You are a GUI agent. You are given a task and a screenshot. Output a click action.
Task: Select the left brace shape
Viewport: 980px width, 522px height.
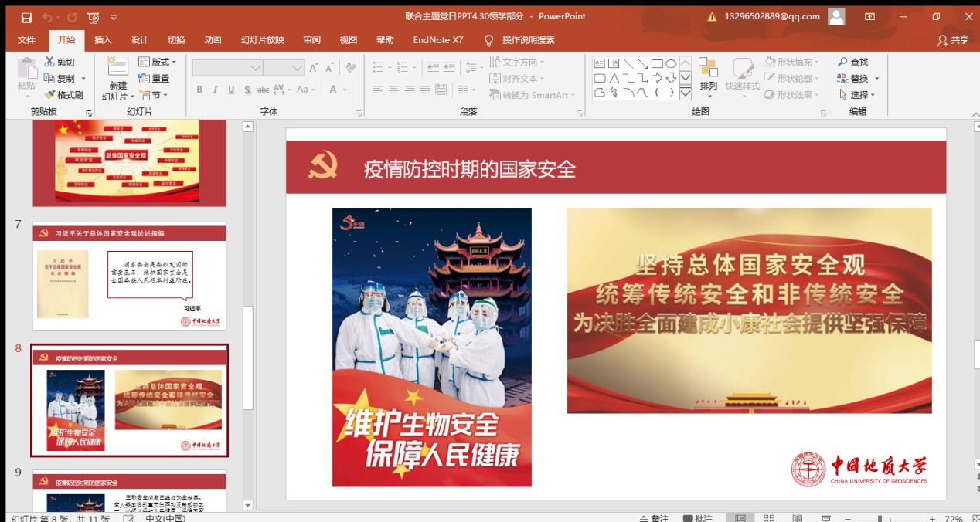[657, 92]
